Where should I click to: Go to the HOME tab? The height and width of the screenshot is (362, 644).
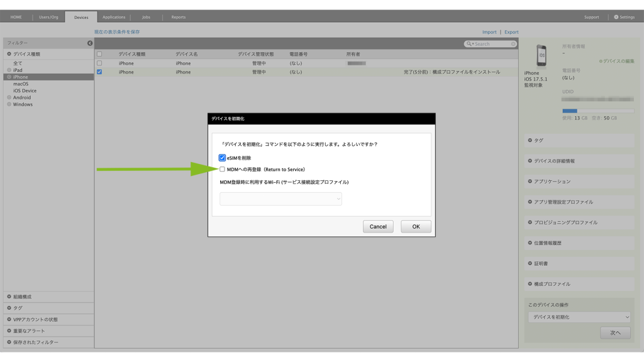click(16, 17)
